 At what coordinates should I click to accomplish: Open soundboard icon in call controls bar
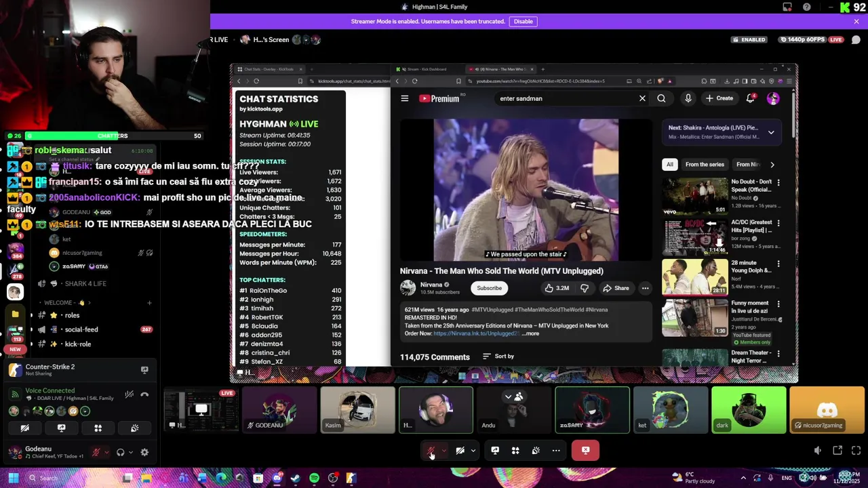click(536, 451)
